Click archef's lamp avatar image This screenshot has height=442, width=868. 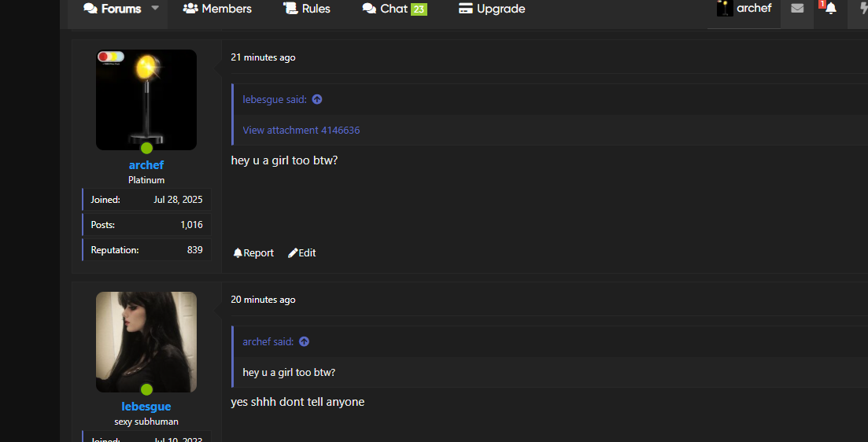[146, 100]
